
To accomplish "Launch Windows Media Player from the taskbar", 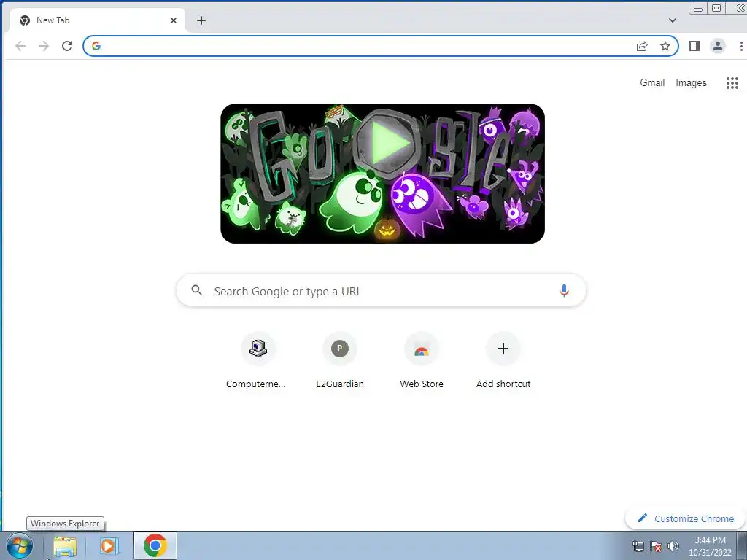I will [109, 545].
